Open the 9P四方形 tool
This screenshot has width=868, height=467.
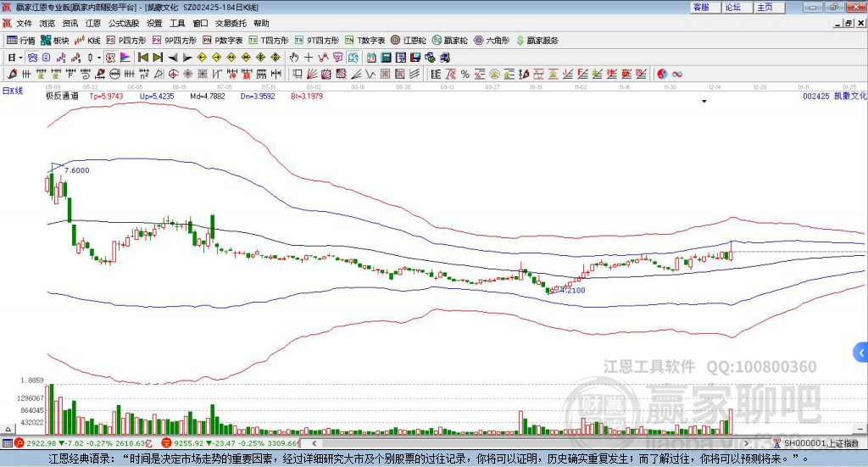click(175, 41)
